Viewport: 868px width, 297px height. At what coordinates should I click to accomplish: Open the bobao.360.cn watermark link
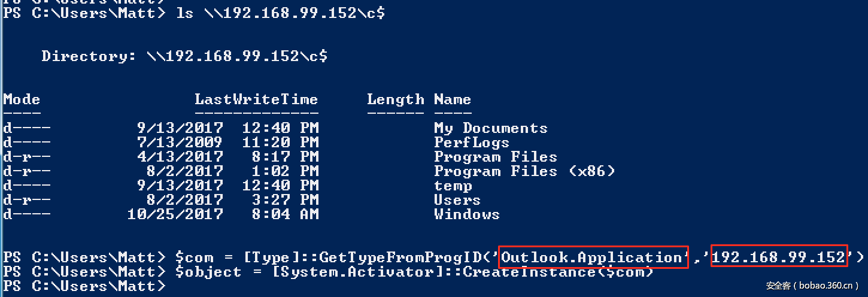click(x=812, y=285)
